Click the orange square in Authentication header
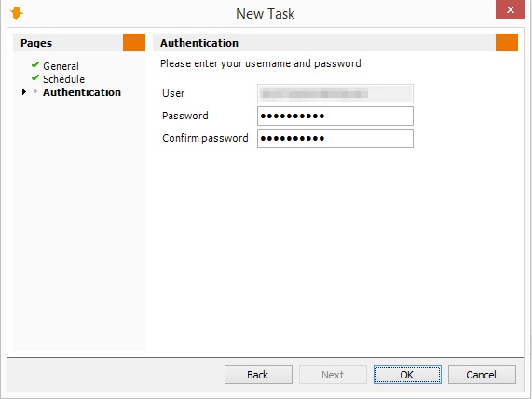The height and width of the screenshot is (399, 532). pos(507,43)
